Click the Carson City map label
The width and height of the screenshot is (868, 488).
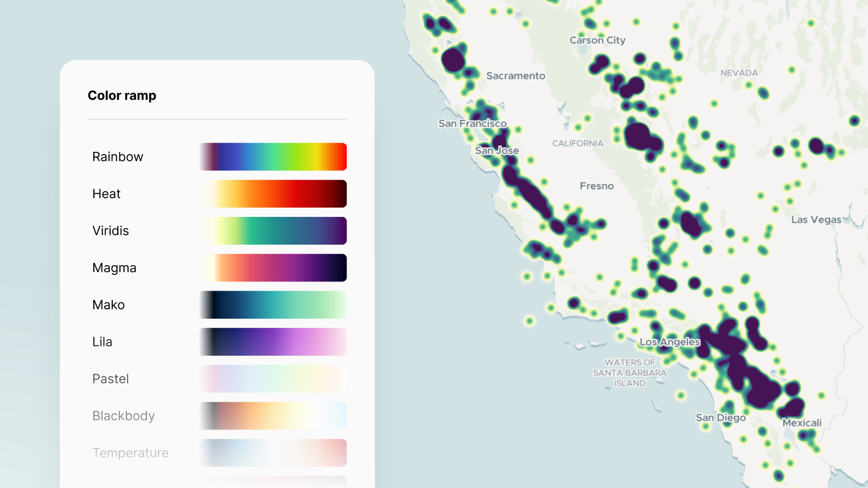[597, 40]
